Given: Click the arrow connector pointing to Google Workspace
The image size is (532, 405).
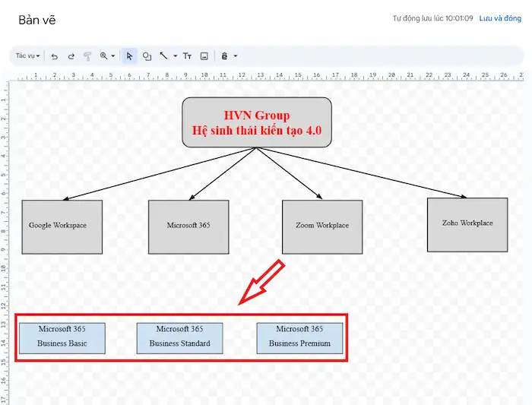Looking at the screenshot, I should [160, 174].
